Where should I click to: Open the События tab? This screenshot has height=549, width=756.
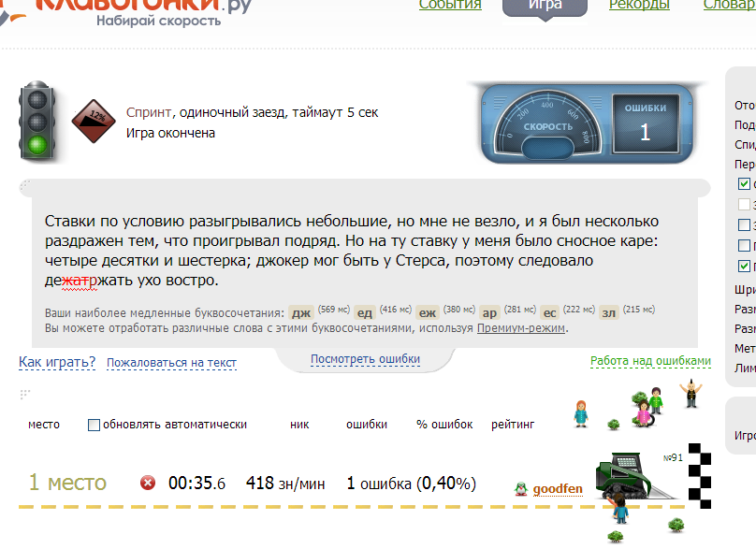point(450,5)
